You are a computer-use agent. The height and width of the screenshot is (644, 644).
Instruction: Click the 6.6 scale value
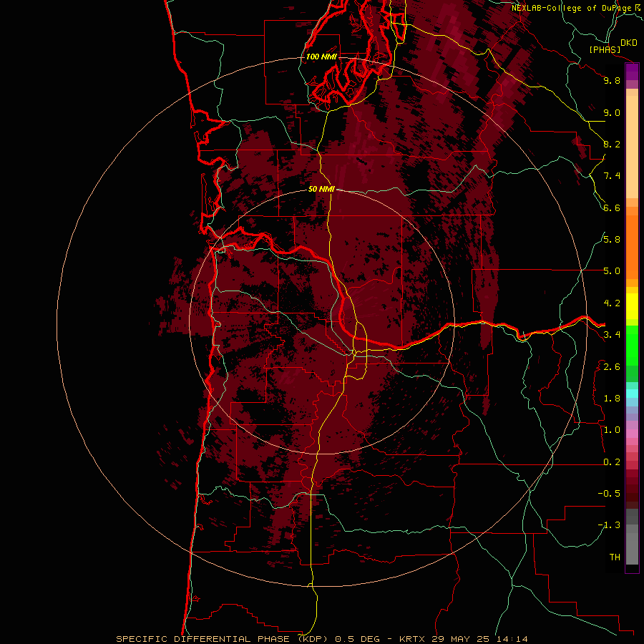pyautogui.click(x=612, y=208)
